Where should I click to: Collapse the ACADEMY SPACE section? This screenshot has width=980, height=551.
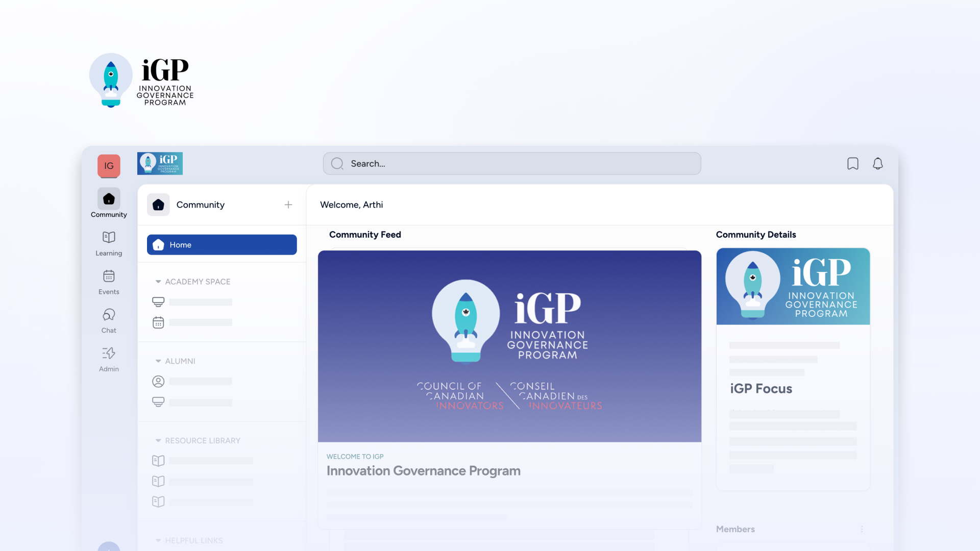158,282
